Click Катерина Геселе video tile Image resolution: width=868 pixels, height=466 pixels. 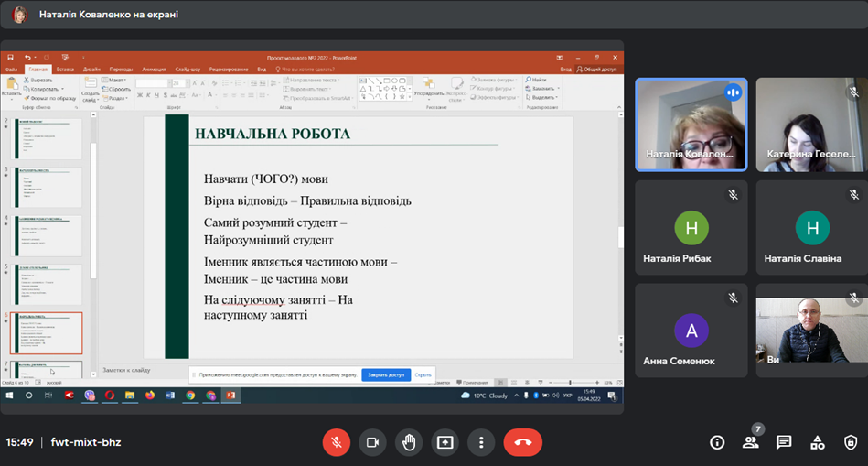tap(811, 125)
